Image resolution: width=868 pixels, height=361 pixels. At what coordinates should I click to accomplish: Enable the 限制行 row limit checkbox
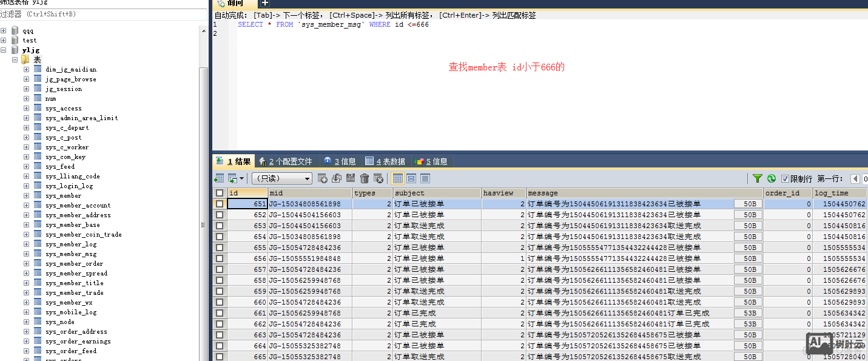(785, 178)
